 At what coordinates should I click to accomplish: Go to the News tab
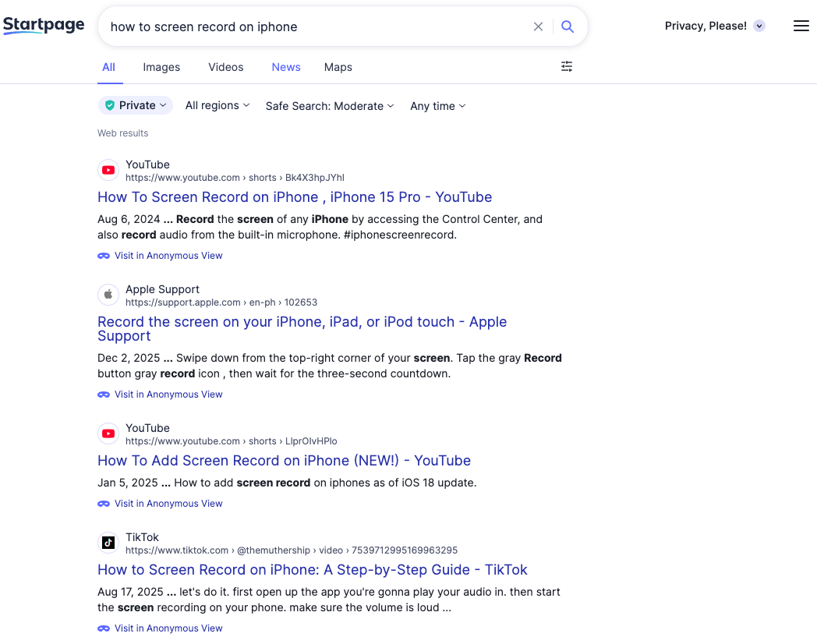[x=286, y=67]
